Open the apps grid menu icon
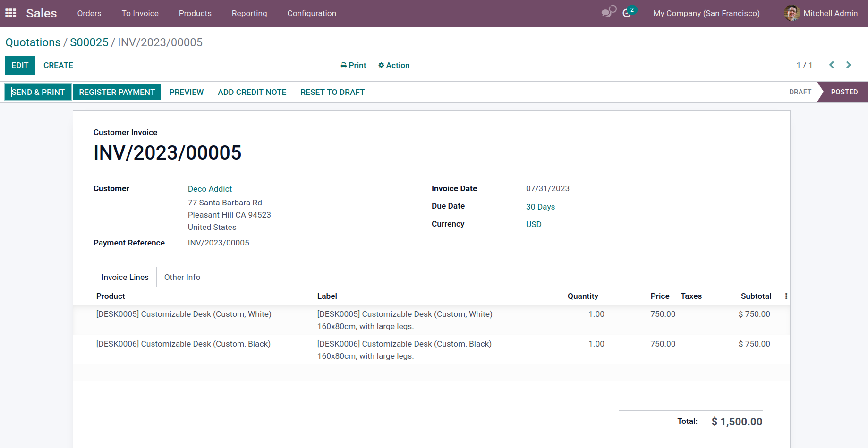The width and height of the screenshot is (868, 448). pos(11,13)
